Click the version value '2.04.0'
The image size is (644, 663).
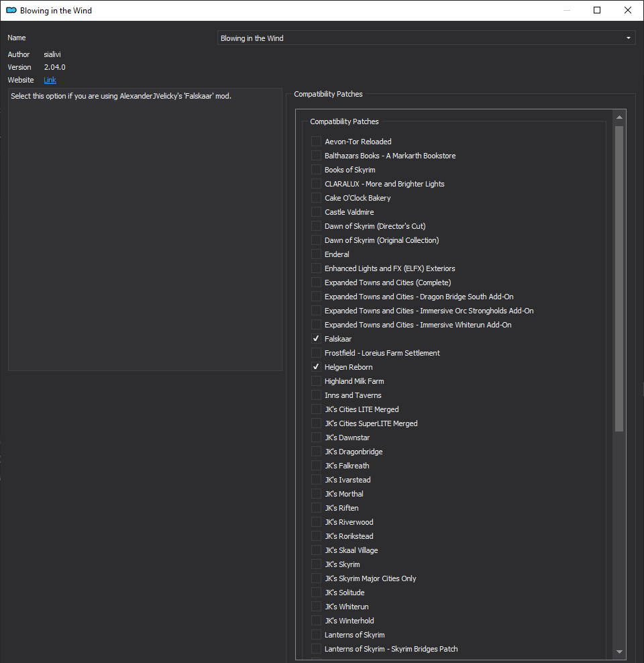[54, 67]
